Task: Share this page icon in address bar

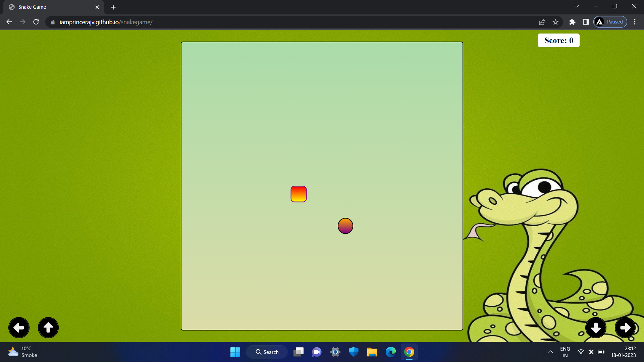Action: [542, 22]
